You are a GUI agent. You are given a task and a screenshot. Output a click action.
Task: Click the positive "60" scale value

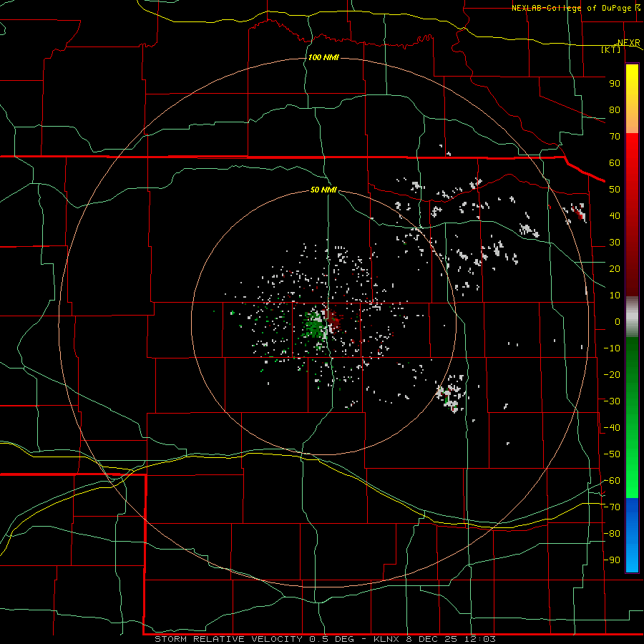(615, 162)
